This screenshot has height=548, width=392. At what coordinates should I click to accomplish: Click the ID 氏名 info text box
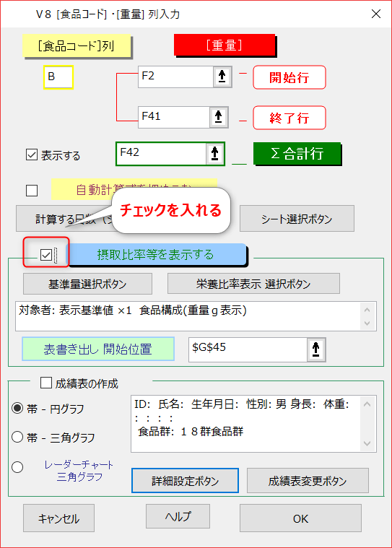pyautogui.click(x=253, y=424)
